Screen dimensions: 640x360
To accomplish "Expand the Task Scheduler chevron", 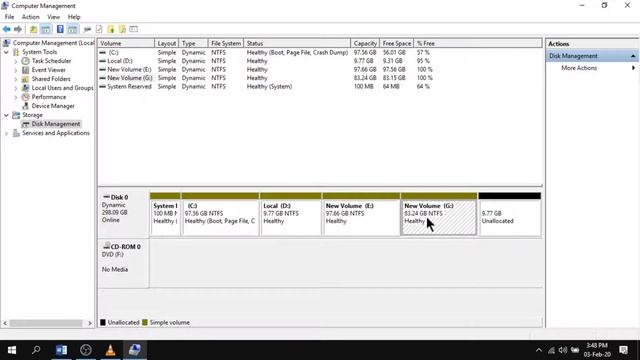I will click(16, 61).
